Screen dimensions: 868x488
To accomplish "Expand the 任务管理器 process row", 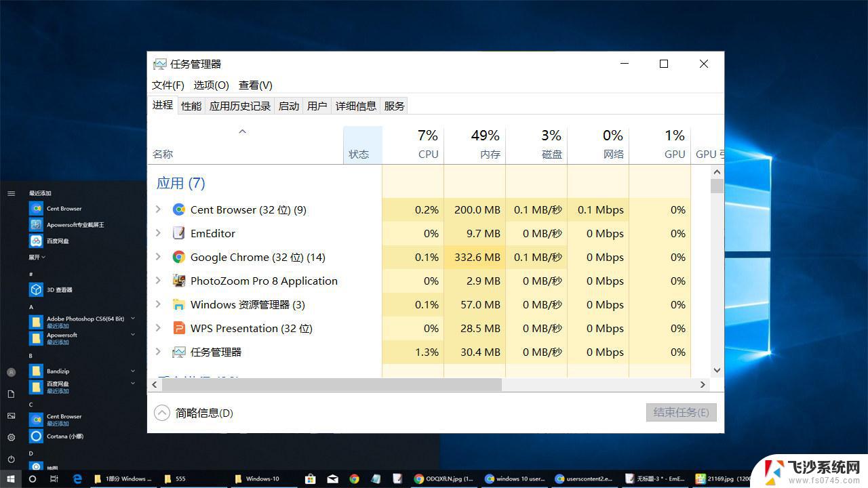I will 158,352.
